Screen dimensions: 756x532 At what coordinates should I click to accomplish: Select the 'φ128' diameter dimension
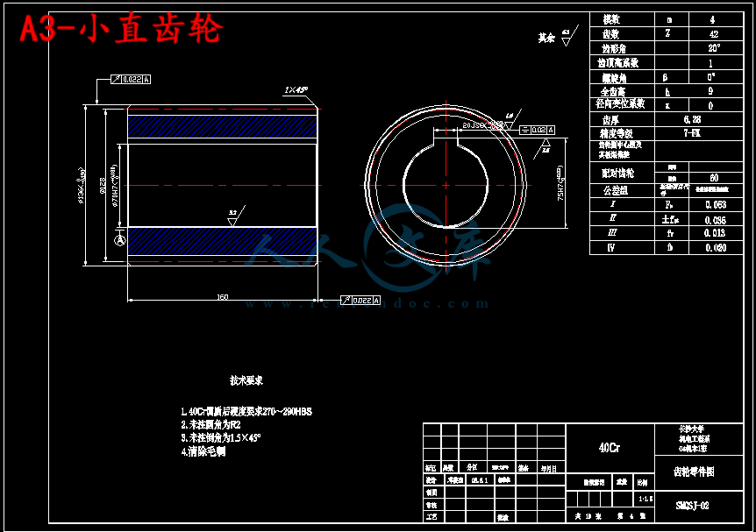pyautogui.click(x=103, y=186)
